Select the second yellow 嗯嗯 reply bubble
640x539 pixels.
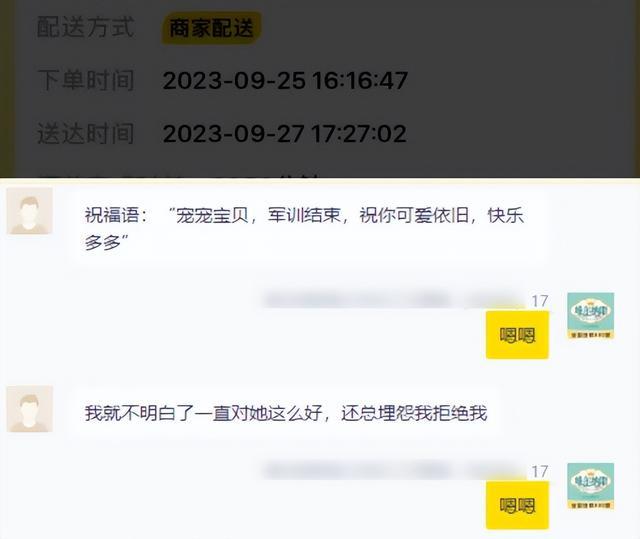(517, 506)
